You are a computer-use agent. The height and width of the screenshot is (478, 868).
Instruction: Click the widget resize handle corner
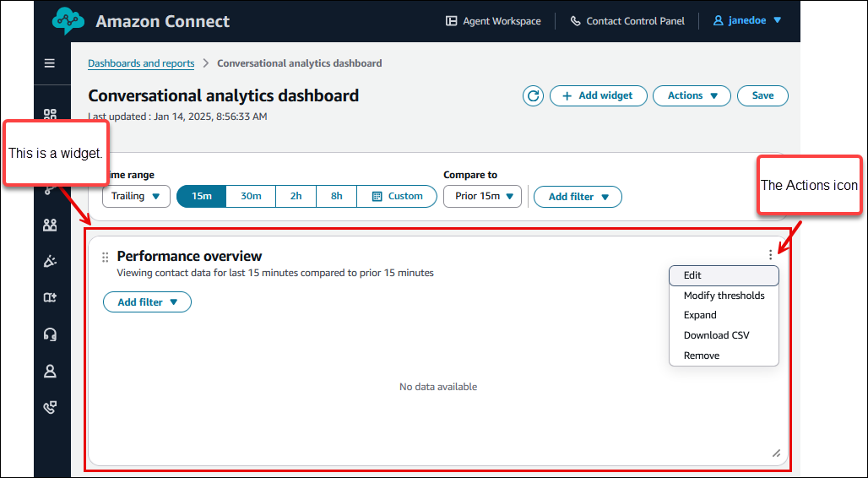point(776,454)
